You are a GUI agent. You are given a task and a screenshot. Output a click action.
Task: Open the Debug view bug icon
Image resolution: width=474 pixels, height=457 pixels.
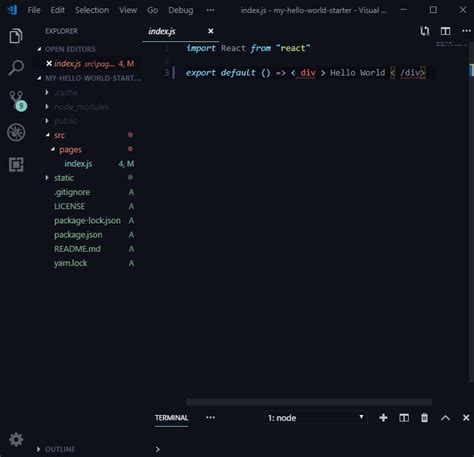[16, 132]
